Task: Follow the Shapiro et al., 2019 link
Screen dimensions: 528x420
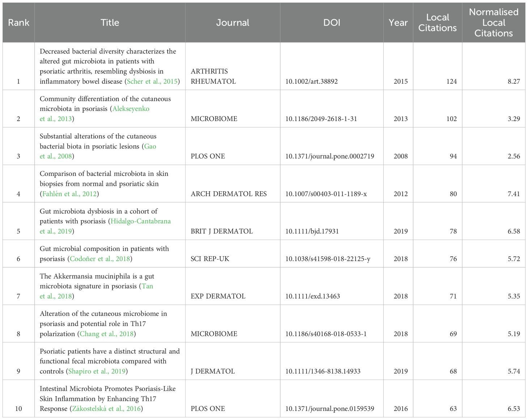Action: point(97,371)
